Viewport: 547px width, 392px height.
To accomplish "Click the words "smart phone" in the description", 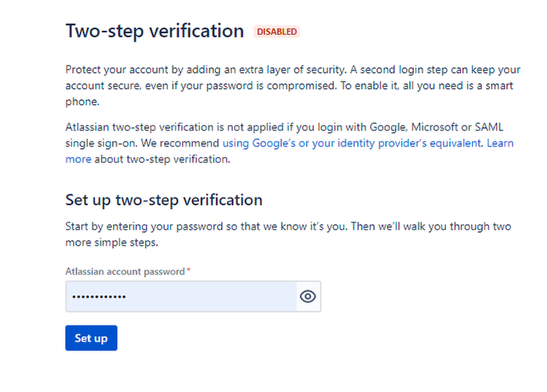I will point(497,85).
